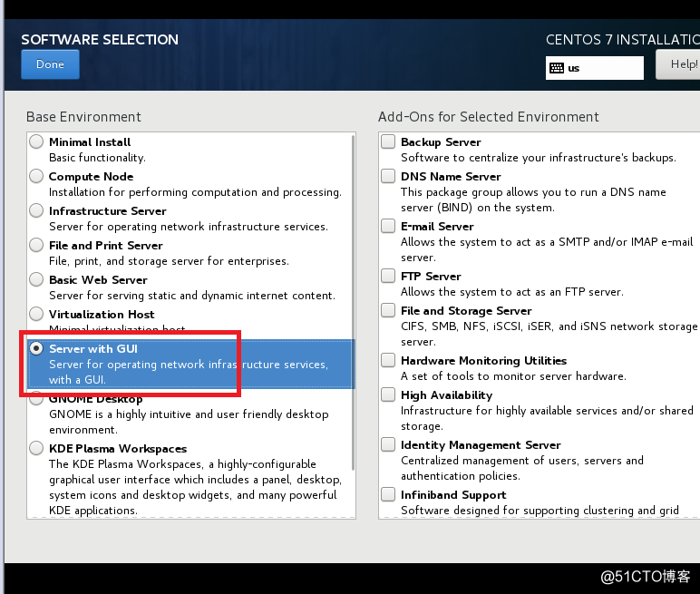
Task: Click 'Installation for performing computation' description
Action: click(x=195, y=192)
